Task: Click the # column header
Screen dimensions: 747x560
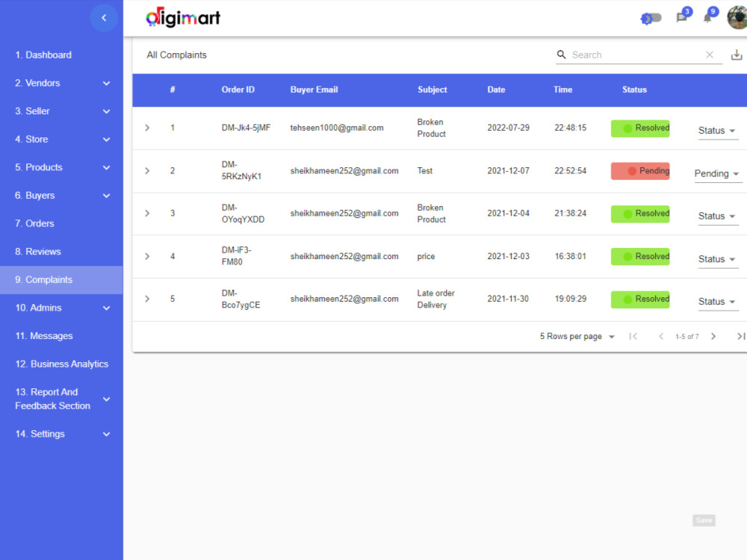Action: 173,90
